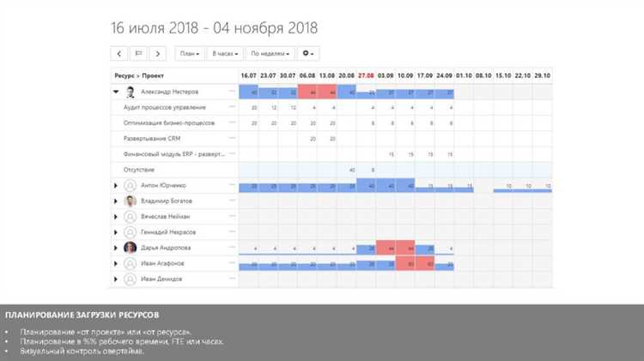Image resolution: width=644 pixels, height=361 pixels.
Task: Open row menu dash for Александр Нестеров
Action: pyautogui.click(x=232, y=91)
